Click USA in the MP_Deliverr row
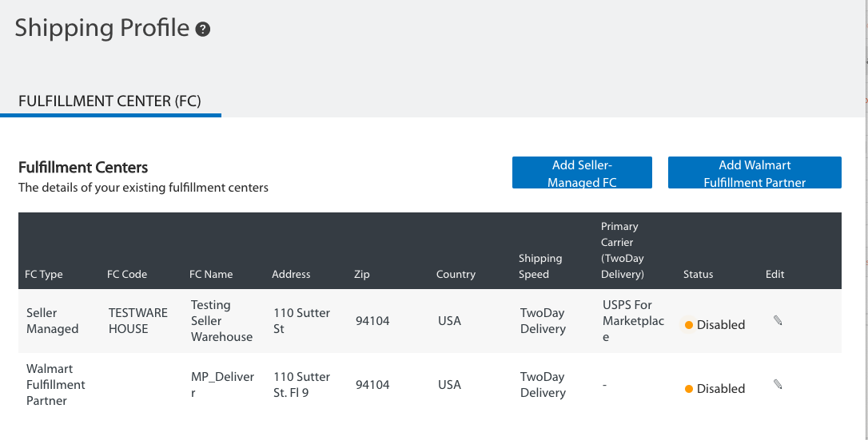This screenshot has width=868, height=440. coord(449,385)
